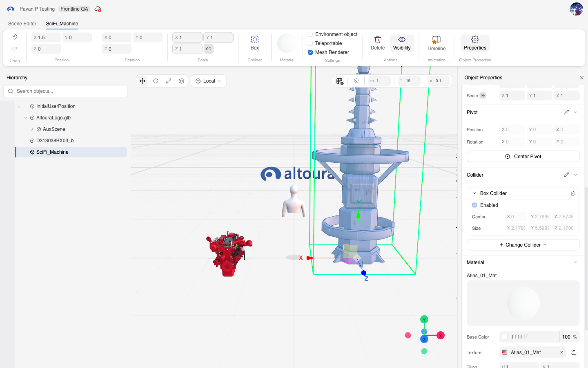
Task: Collapse the Pivot section chevron
Action: point(576,112)
